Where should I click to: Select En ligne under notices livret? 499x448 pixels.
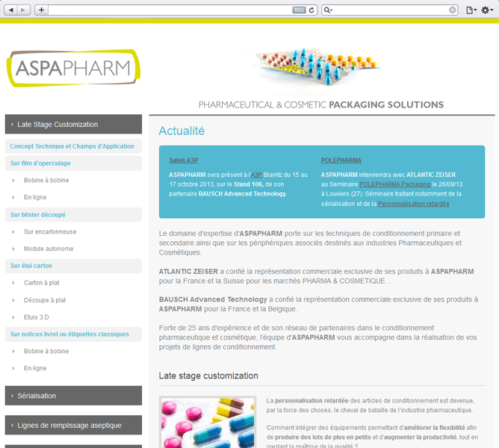35,368
